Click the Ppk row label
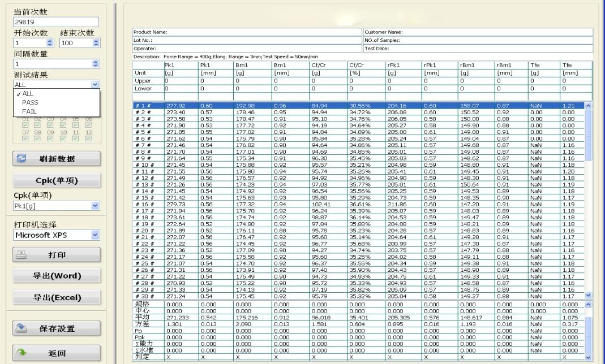605x364 pixels. (140, 337)
